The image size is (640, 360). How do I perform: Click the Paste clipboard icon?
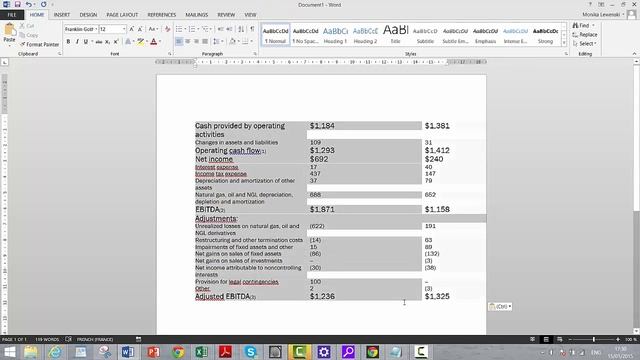pos(9,30)
